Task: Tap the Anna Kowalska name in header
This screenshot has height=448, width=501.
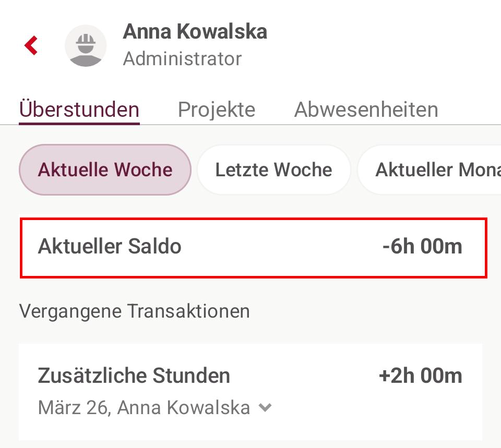Action: pyautogui.click(x=195, y=32)
